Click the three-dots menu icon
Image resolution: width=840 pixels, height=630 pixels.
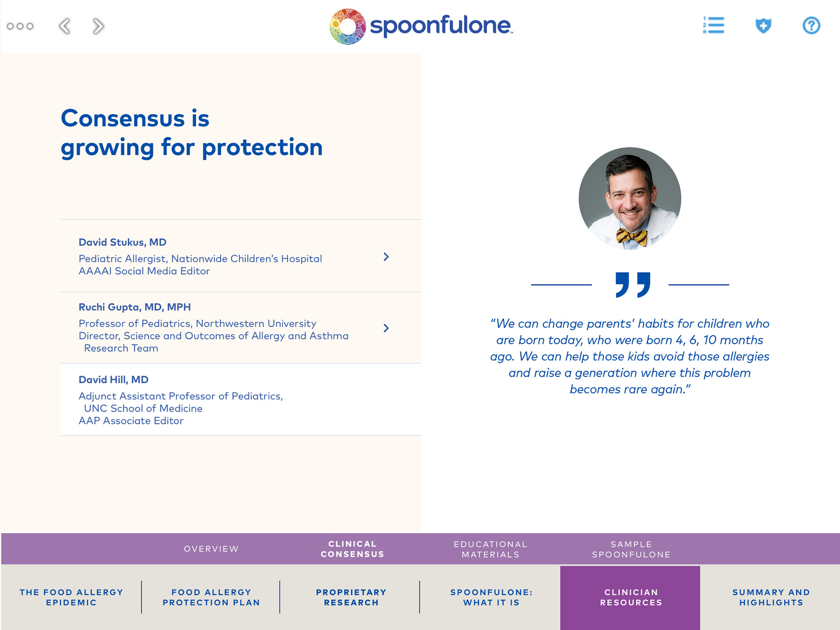tap(20, 26)
